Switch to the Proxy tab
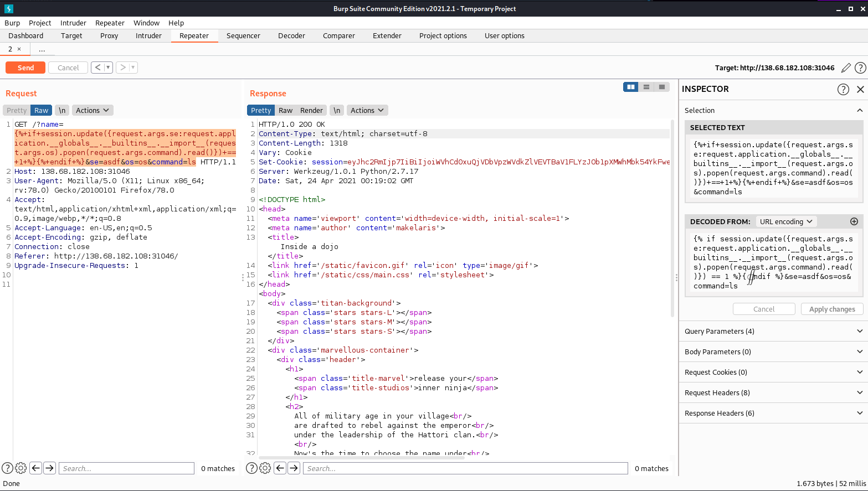The image size is (868, 491). [109, 35]
